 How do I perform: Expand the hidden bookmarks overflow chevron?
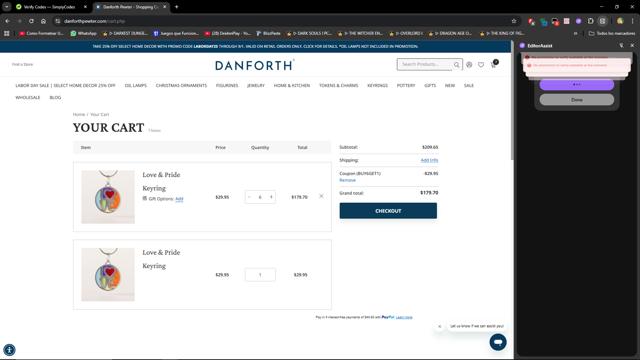[576, 33]
